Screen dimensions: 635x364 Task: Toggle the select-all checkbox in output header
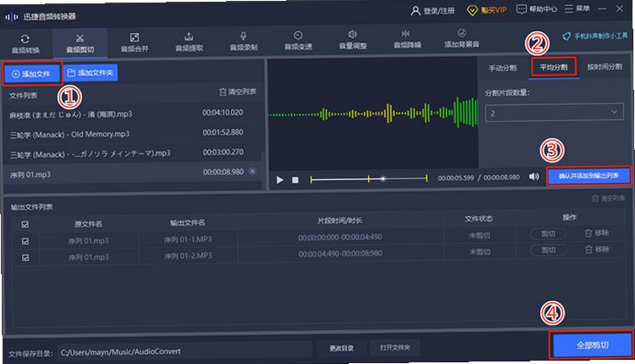coord(25,224)
